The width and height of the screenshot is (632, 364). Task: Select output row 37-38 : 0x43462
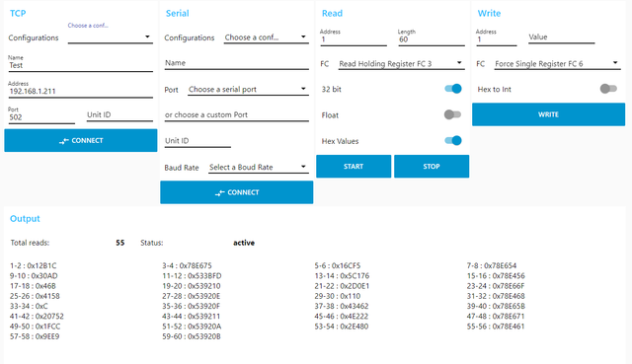[x=342, y=306]
